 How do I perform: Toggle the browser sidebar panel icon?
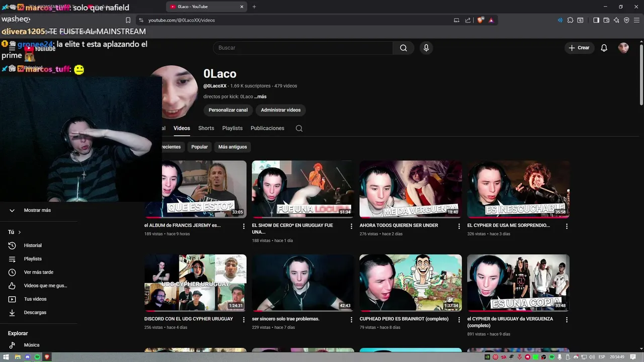(x=596, y=20)
